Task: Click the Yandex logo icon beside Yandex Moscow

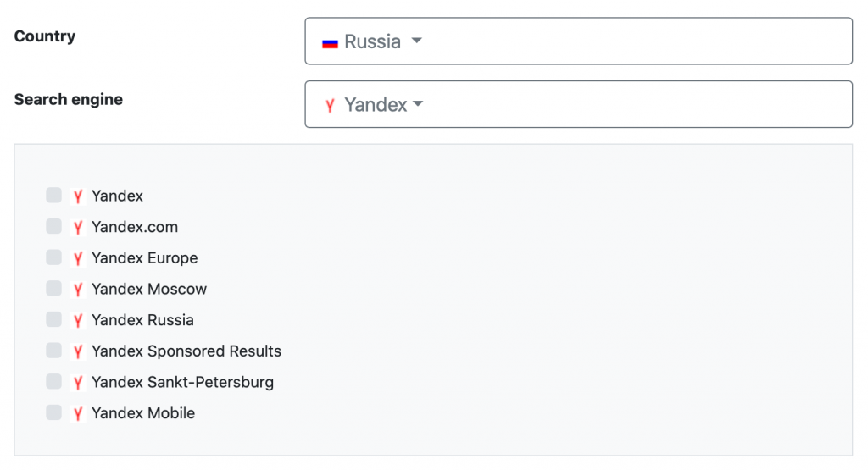Action: coord(78,289)
